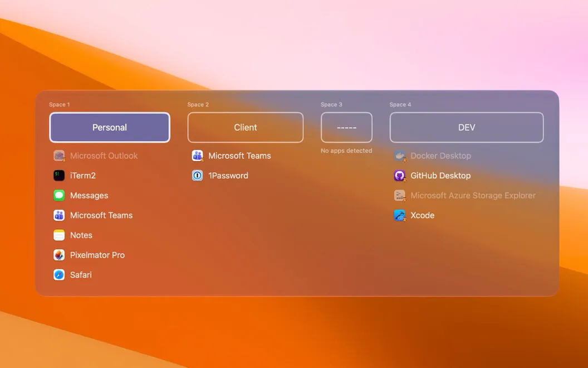Select the Docker Desktop label text
The width and height of the screenshot is (588, 368).
pos(440,156)
